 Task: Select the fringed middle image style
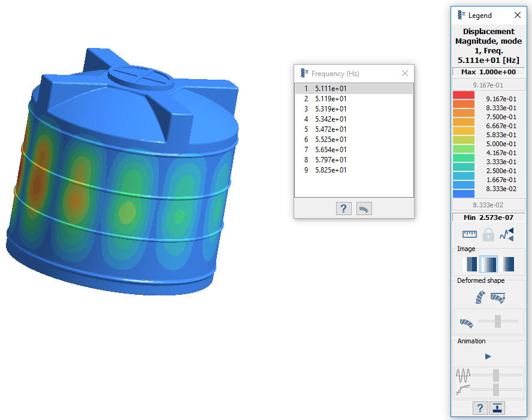click(488, 264)
